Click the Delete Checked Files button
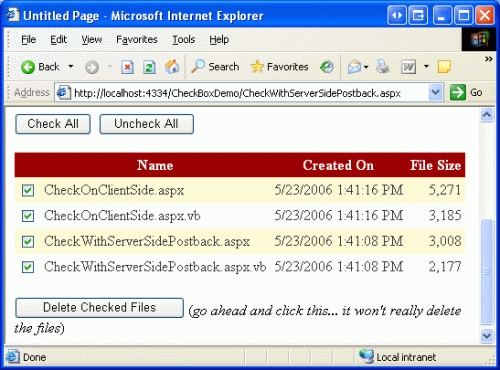This screenshot has height=370, width=500. (x=99, y=308)
